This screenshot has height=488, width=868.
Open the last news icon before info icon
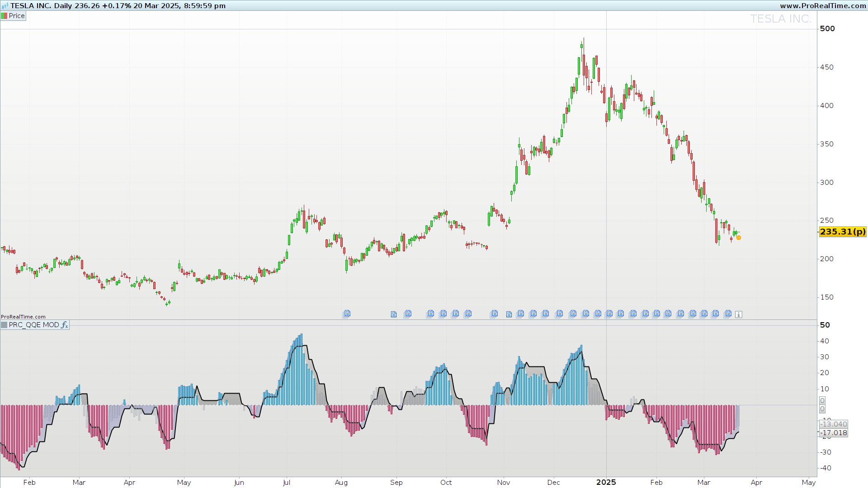tap(727, 314)
